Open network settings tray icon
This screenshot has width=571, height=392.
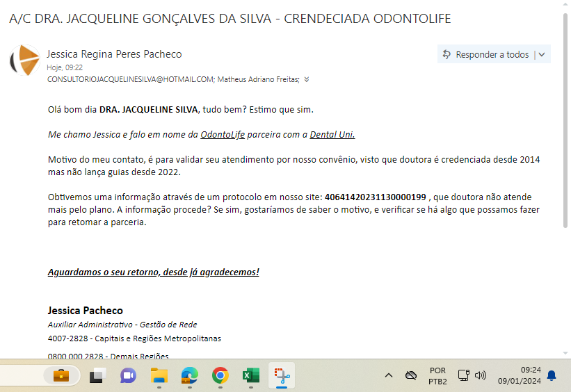464,375
